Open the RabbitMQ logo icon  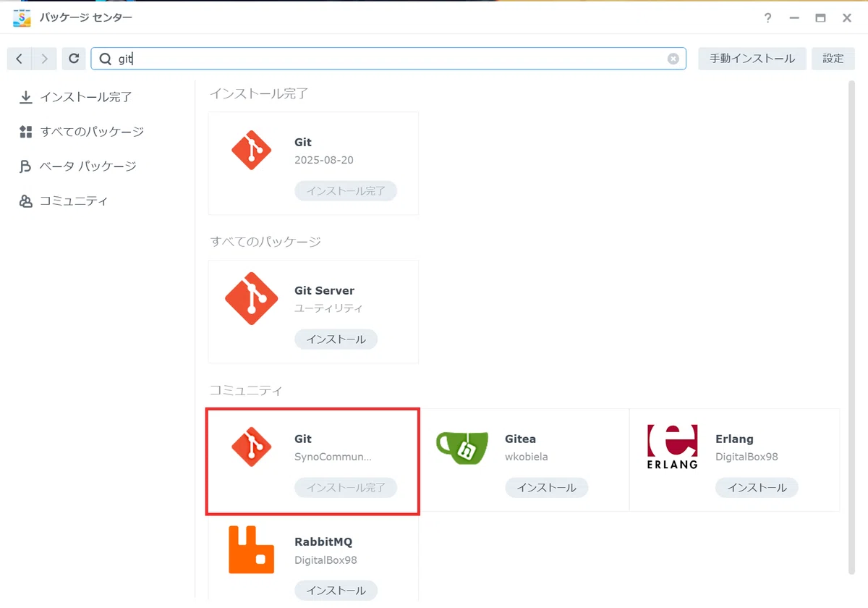coord(252,549)
